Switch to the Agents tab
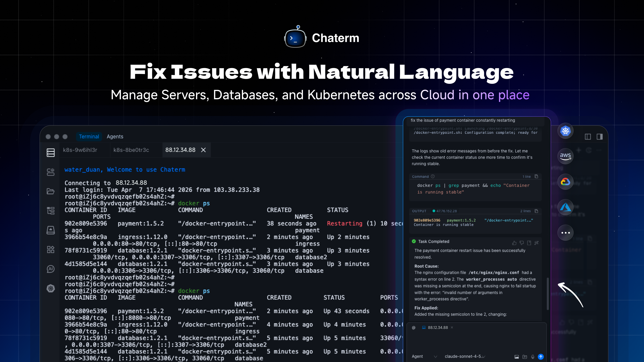The image size is (644, 362). [115, 137]
